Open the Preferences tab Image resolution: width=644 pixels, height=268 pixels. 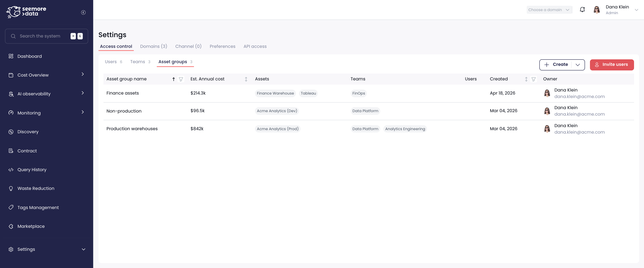[222, 47]
